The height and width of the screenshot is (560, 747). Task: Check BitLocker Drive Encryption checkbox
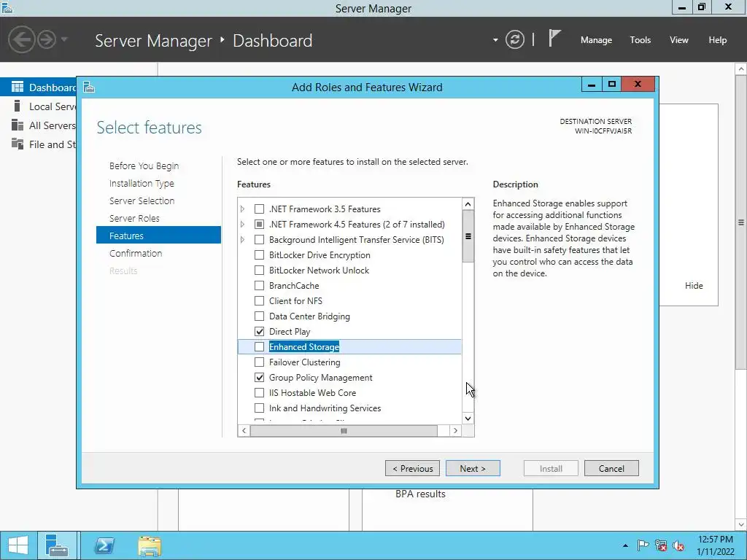tap(259, 254)
